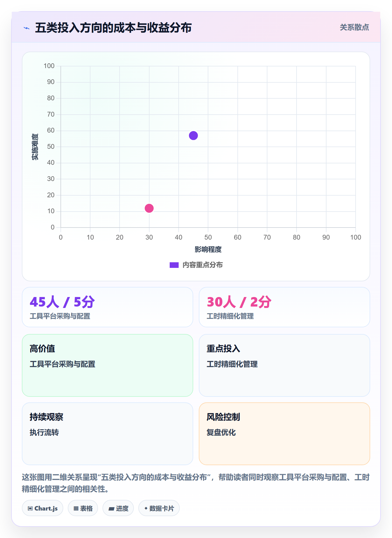The height and width of the screenshot is (538, 392).
Task: Click the title 五类投入方向的成本与收益分布
Action: click(113, 28)
